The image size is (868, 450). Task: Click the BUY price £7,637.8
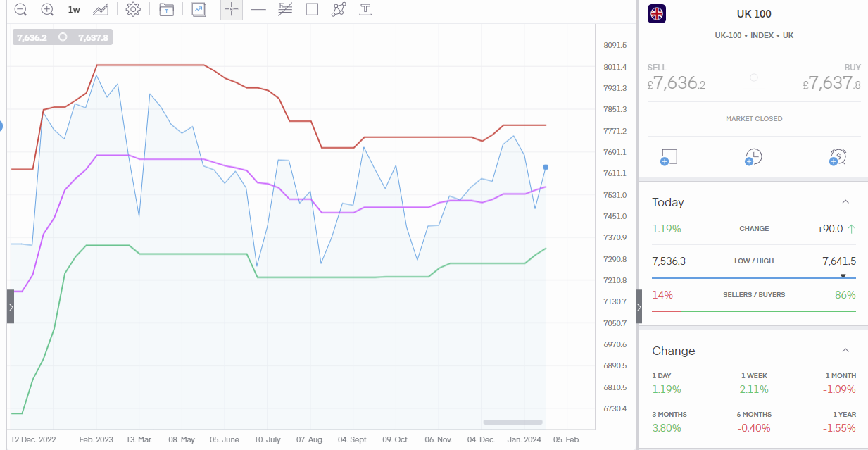click(x=831, y=83)
